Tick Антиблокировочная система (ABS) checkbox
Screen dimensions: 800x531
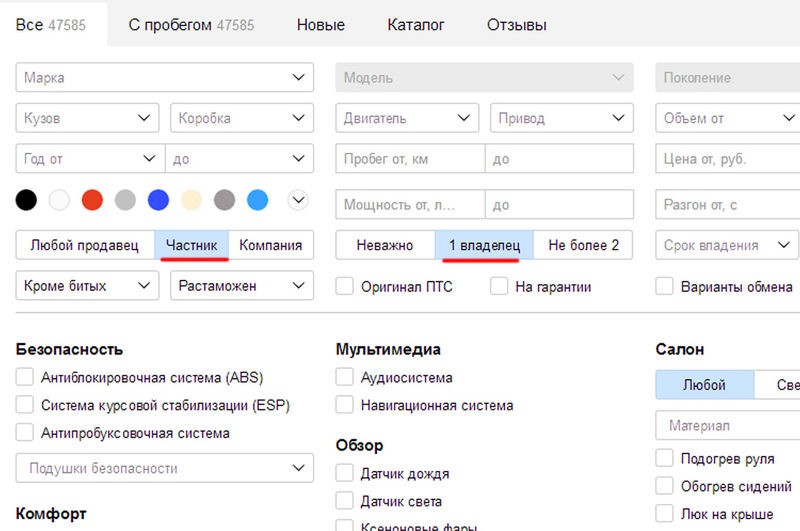coord(25,378)
